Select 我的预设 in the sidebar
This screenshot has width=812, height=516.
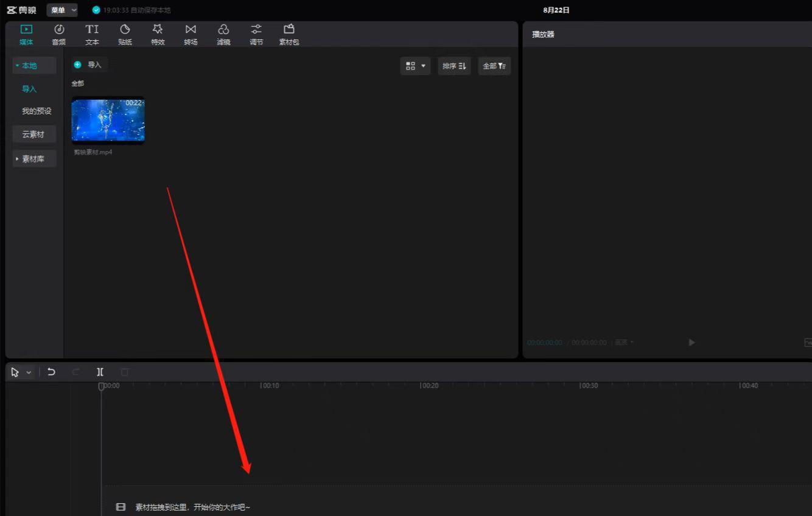(37, 111)
